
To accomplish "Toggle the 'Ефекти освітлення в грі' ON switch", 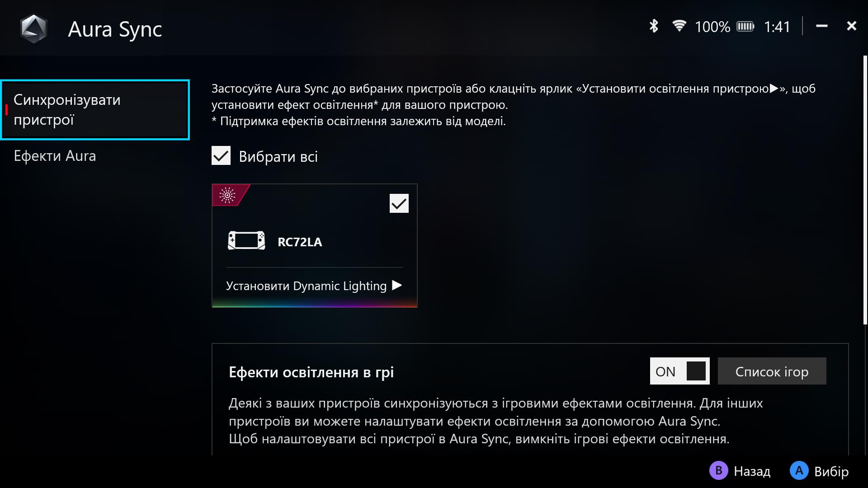I will (679, 371).
